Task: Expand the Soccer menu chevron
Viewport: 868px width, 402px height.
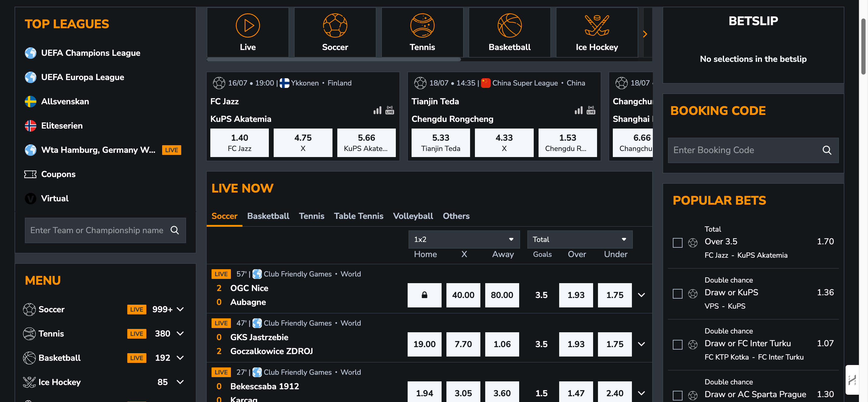Action: (180, 309)
